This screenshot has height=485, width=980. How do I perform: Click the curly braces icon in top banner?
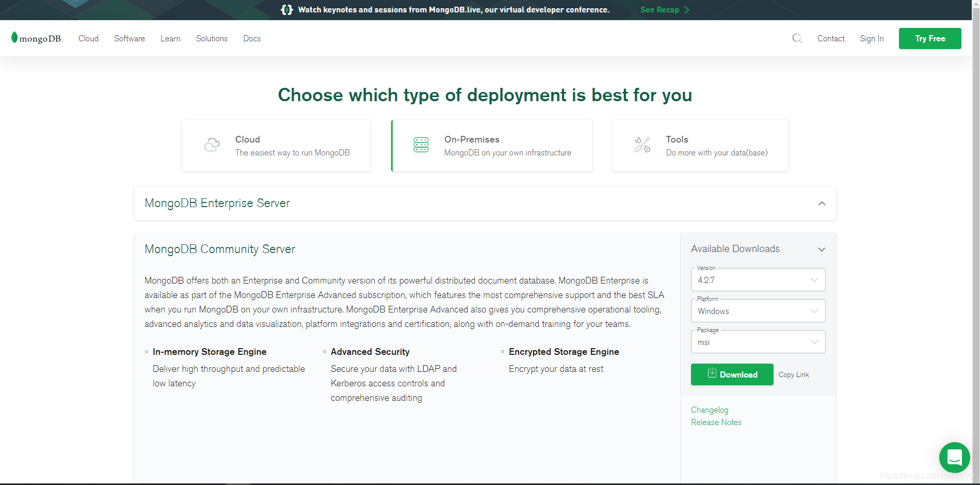tap(286, 9)
